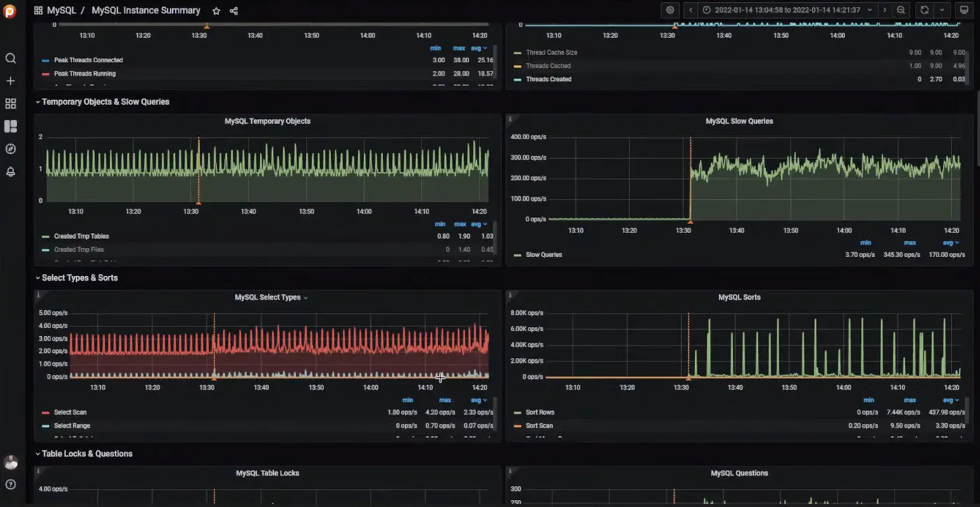Open dashboard settings gear icon
Viewport: 980px width, 507px height.
click(x=670, y=10)
